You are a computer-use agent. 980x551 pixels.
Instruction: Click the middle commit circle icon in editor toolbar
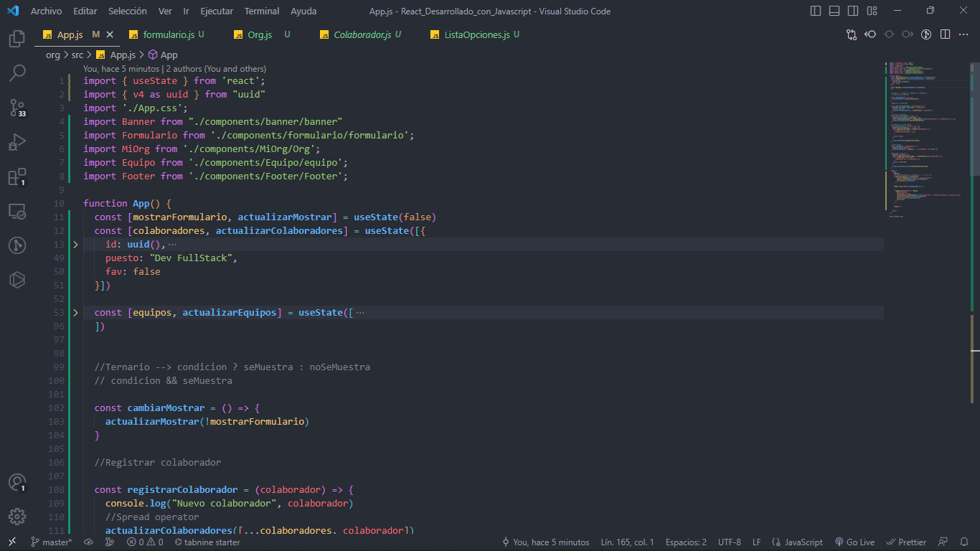(889, 34)
